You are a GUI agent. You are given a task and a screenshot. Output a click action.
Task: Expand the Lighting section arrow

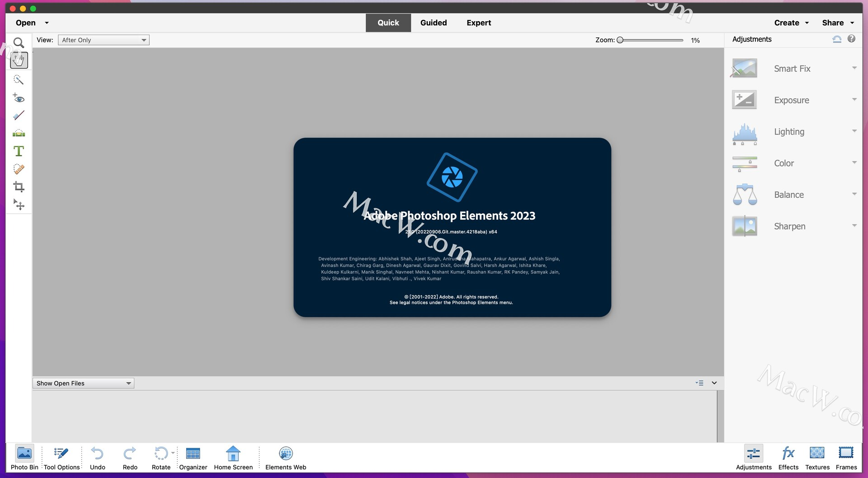854,131
